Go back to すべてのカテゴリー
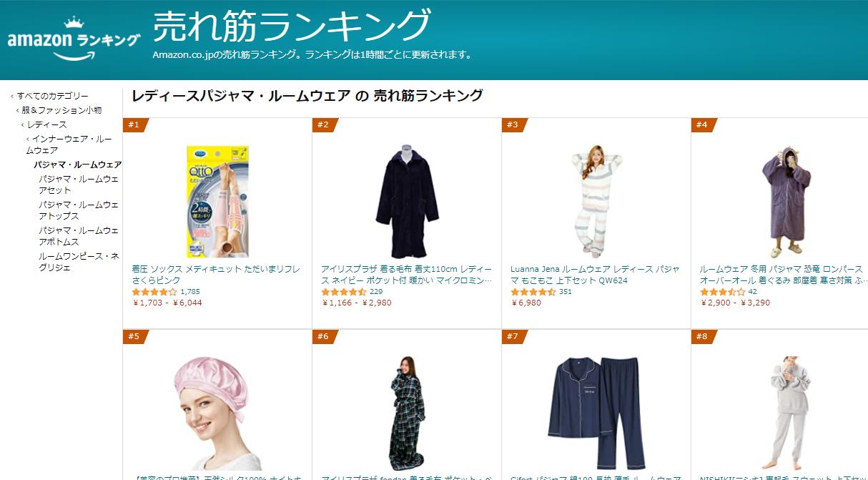This screenshot has height=480, width=868. [x=53, y=96]
